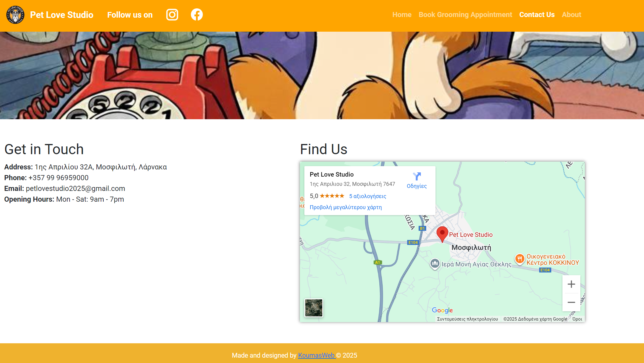Click the map card title Pet Love Studio
The height and width of the screenshot is (363, 644).
[332, 174]
